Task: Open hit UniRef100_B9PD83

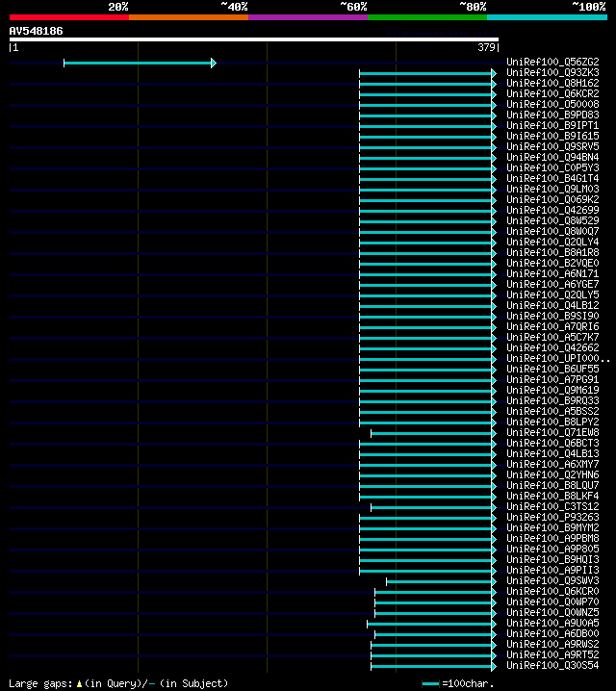Action: pos(552,115)
